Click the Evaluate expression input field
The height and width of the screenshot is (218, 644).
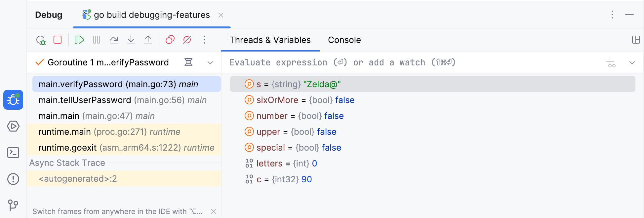point(397,62)
